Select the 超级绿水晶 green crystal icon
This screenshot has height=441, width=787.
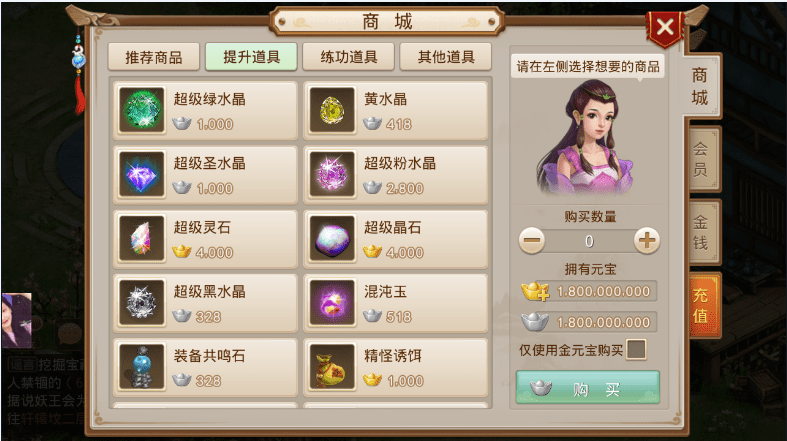click(x=142, y=110)
